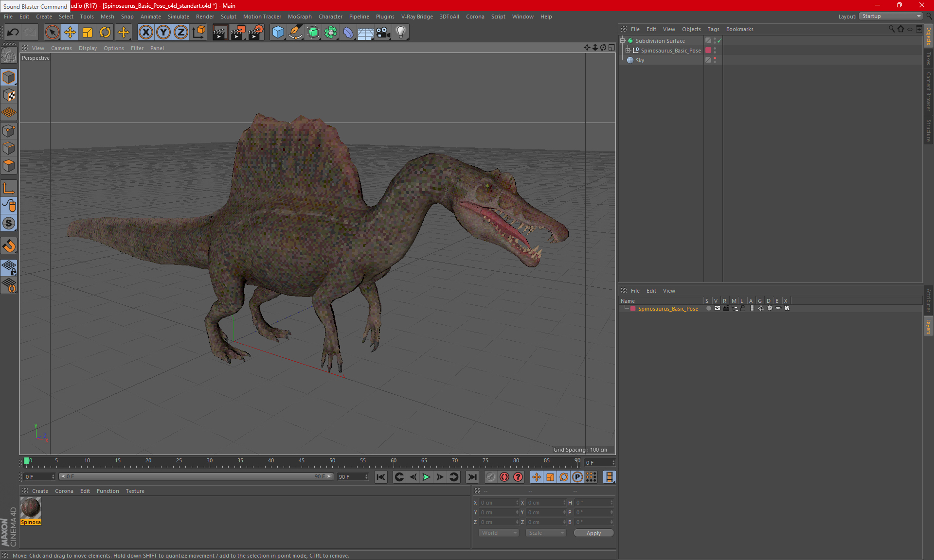934x560 pixels.
Task: Toggle the Y axis lock
Action: [x=163, y=33]
